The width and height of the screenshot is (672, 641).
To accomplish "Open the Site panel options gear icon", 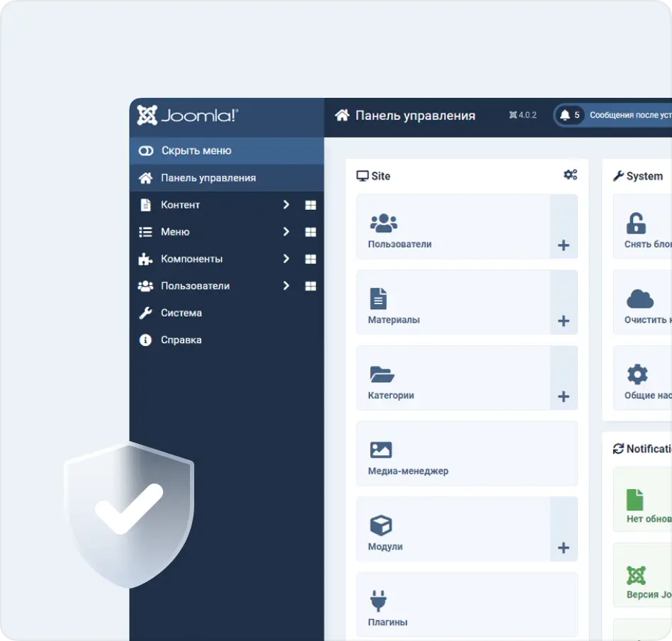I will tap(571, 174).
